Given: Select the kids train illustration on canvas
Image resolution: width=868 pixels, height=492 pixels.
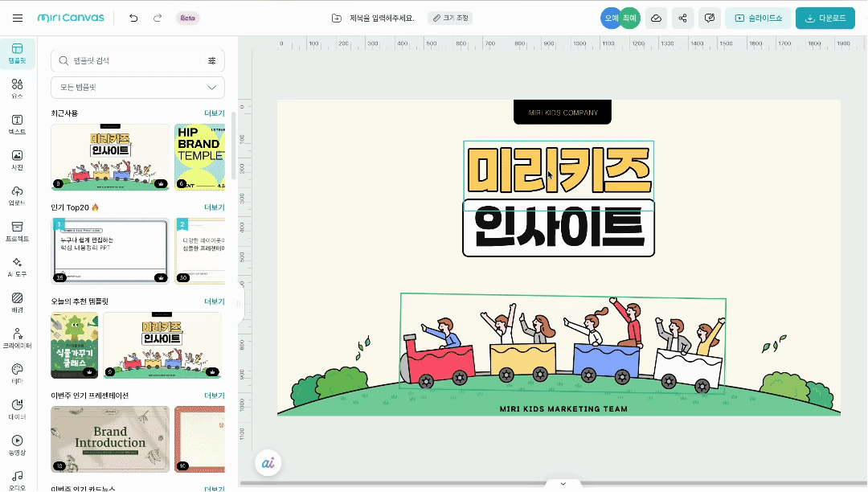Looking at the screenshot, I should point(563,344).
